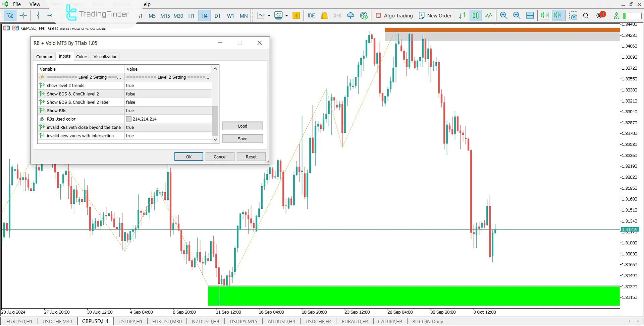Expand the indicators list dropdown arrow
The image size is (644, 326).
click(269, 15)
